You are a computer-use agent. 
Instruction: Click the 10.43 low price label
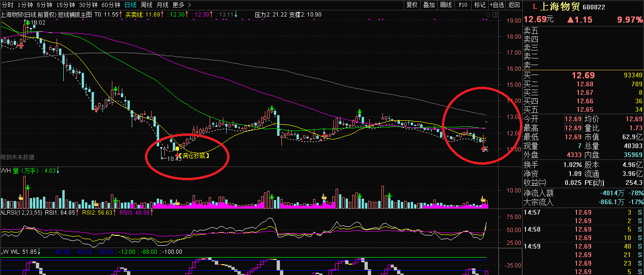click(x=175, y=159)
